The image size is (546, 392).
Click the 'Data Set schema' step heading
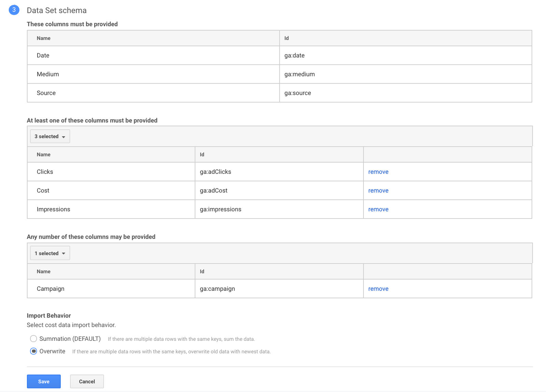click(x=57, y=10)
